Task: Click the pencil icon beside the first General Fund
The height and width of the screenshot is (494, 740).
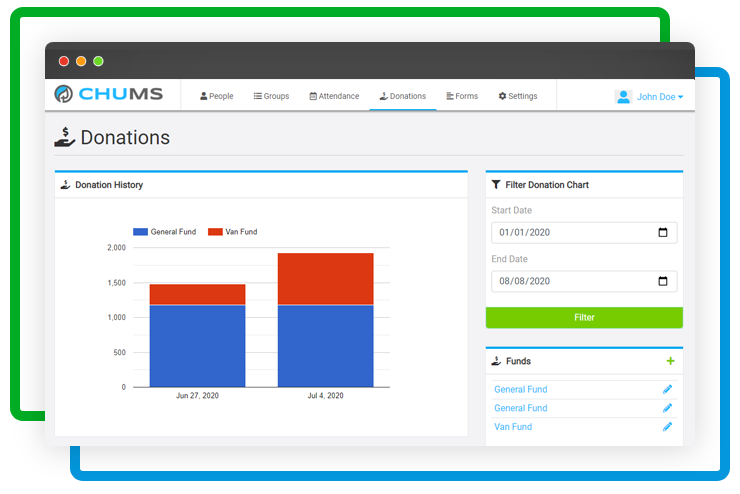Action: (667, 390)
